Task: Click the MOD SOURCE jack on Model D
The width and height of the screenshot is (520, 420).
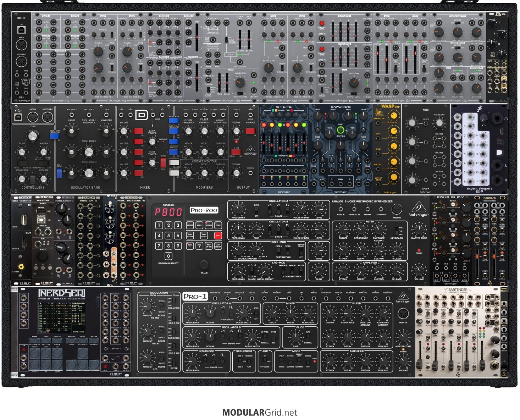Action: [x=71, y=115]
